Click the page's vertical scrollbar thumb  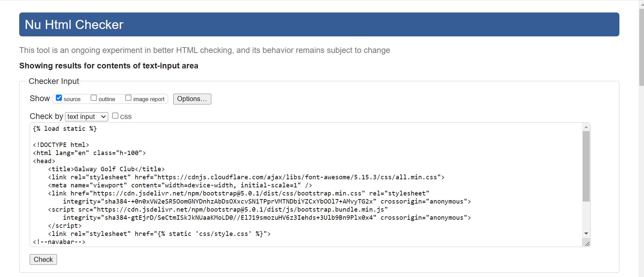coord(641,47)
